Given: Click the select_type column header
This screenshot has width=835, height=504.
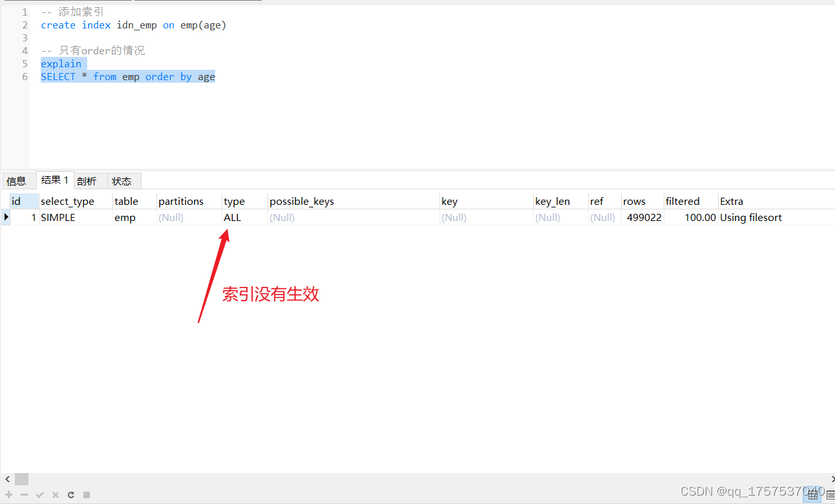Looking at the screenshot, I should coord(76,201).
